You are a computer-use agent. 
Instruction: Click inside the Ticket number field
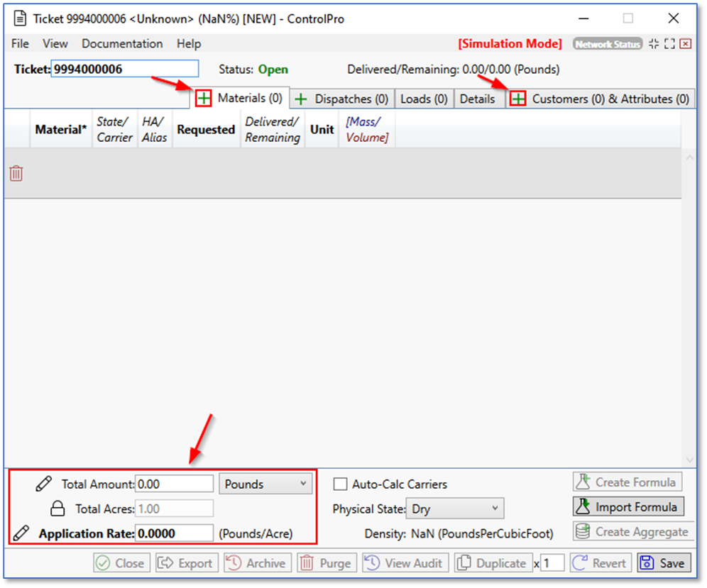(x=124, y=69)
